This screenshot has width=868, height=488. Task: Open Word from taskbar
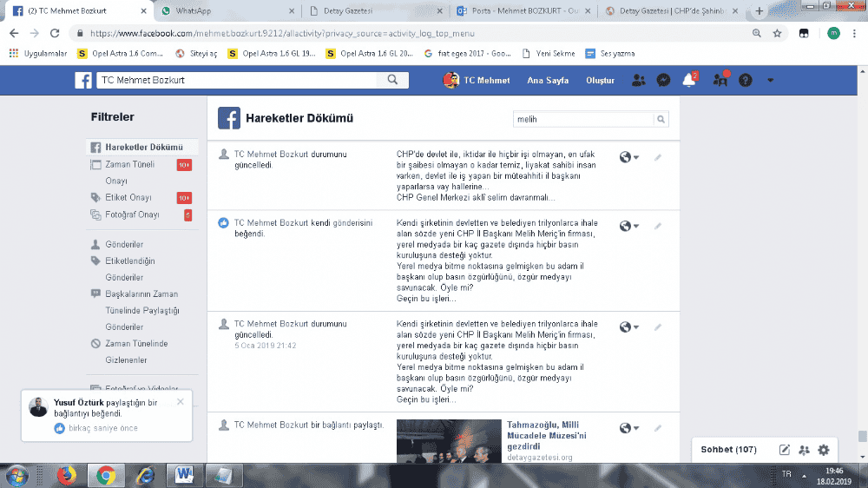tap(184, 476)
